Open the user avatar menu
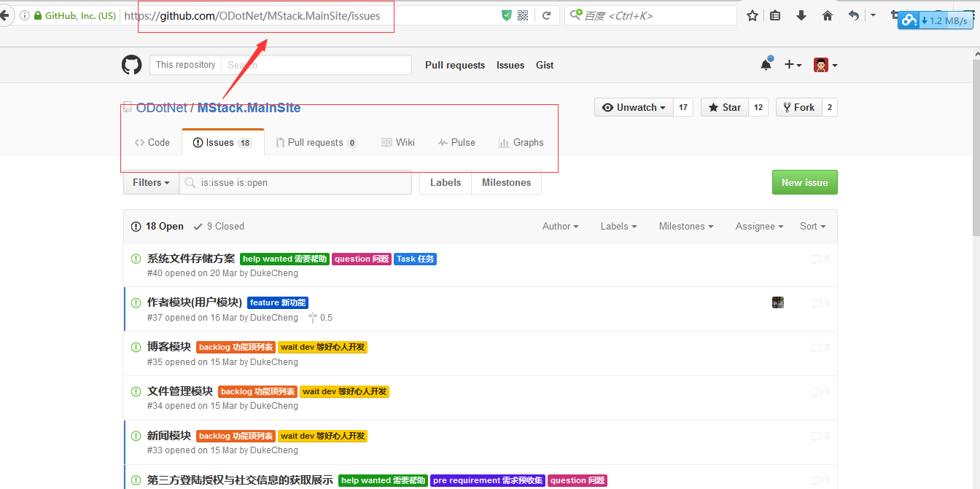Screen dimensions: 980x489 [x=825, y=65]
